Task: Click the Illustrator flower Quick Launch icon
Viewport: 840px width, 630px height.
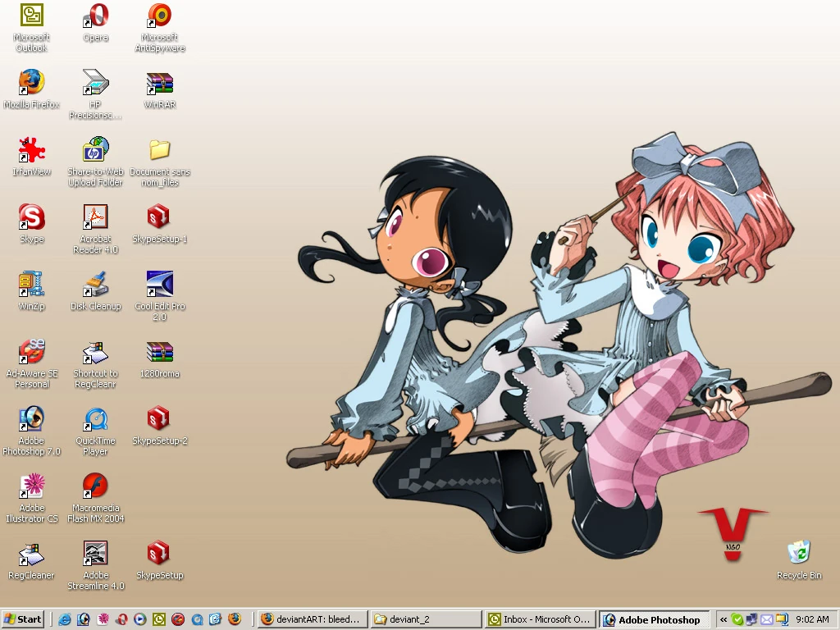Action: pyautogui.click(x=103, y=619)
